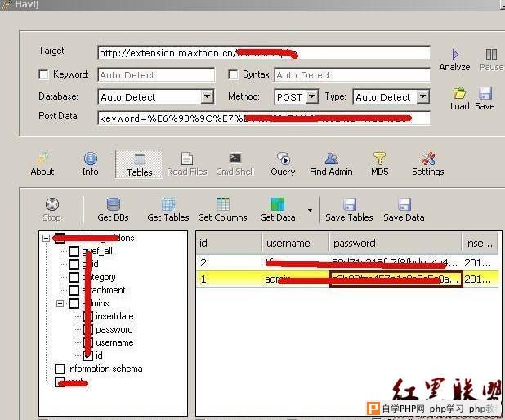The image size is (505, 420).
Task: Click the Stop icon
Action: click(x=52, y=204)
